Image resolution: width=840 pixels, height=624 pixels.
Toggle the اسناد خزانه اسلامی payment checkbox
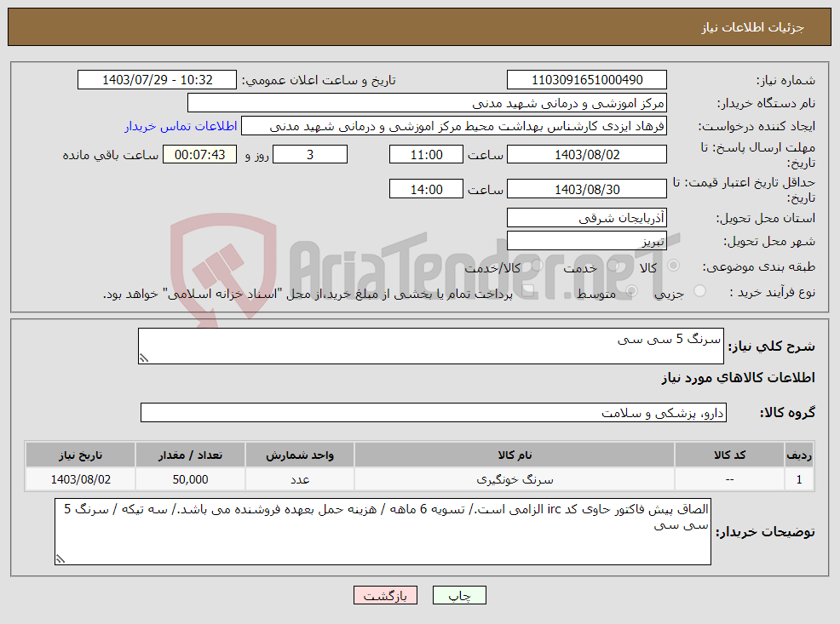(x=527, y=290)
